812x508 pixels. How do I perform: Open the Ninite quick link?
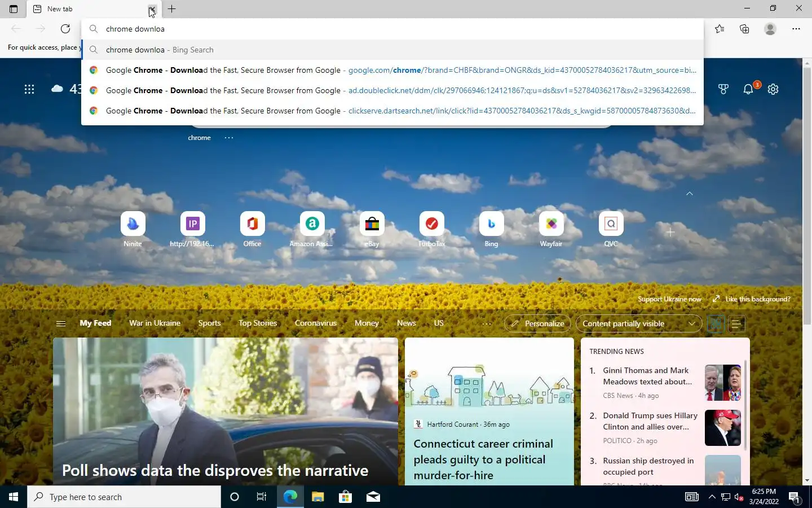133,230
